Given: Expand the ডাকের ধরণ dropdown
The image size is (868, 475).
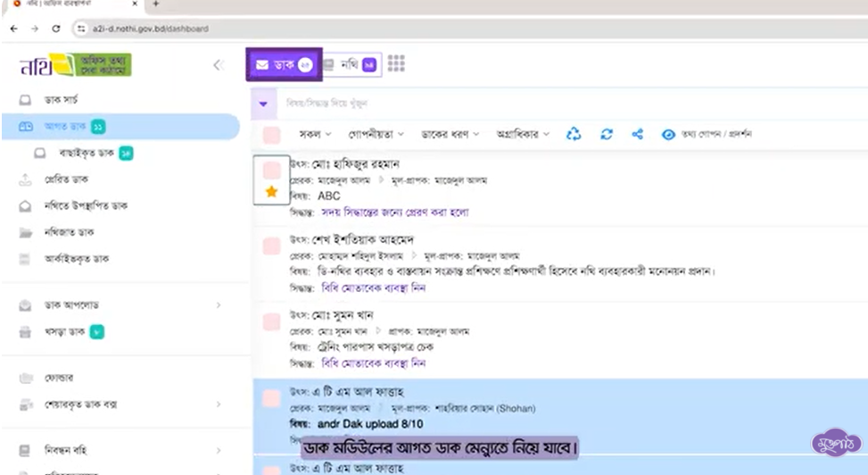Looking at the screenshot, I should (x=451, y=134).
